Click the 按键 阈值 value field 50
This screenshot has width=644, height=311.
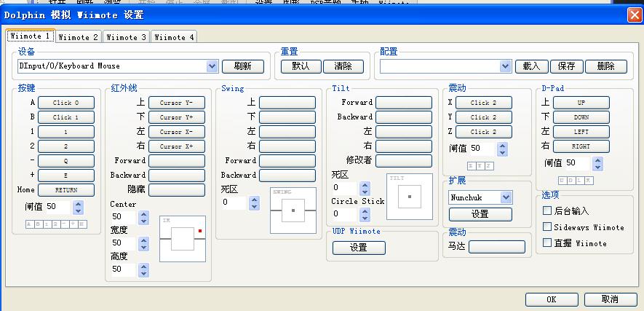pos(59,207)
